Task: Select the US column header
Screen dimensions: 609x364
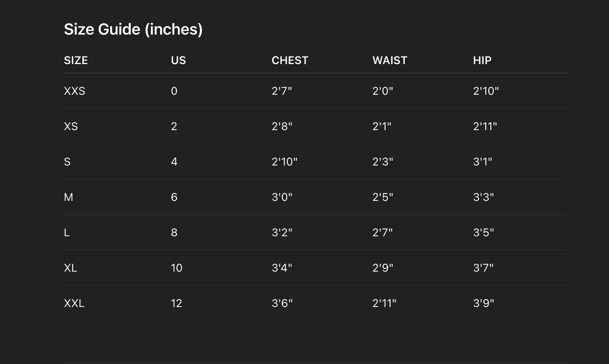Action: point(178,60)
